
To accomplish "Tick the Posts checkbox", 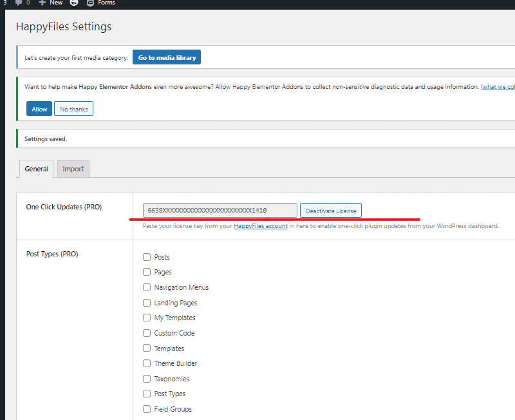I will 147,257.
